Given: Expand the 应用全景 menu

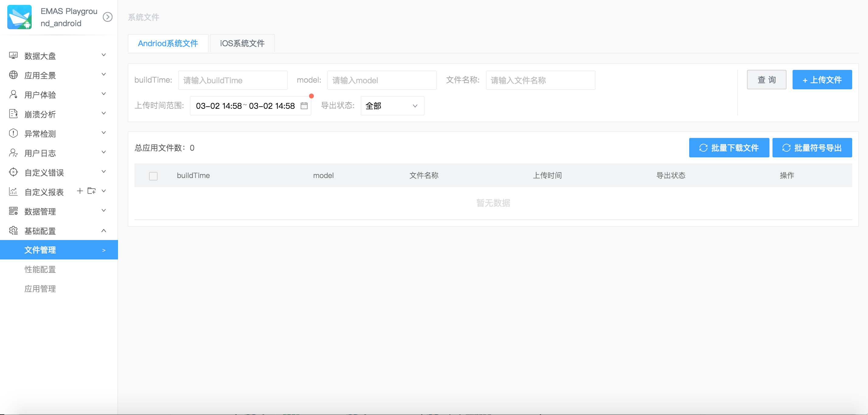Looking at the screenshot, I should pyautogui.click(x=104, y=74).
